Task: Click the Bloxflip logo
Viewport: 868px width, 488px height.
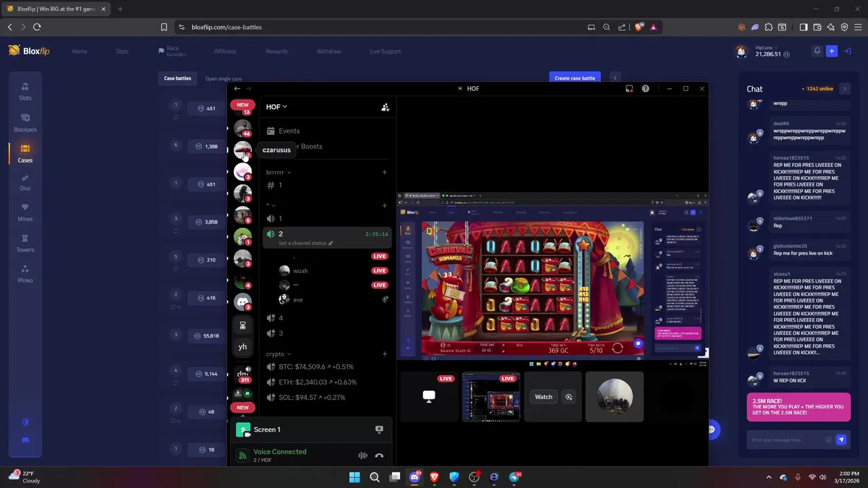Action: pos(29,51)
